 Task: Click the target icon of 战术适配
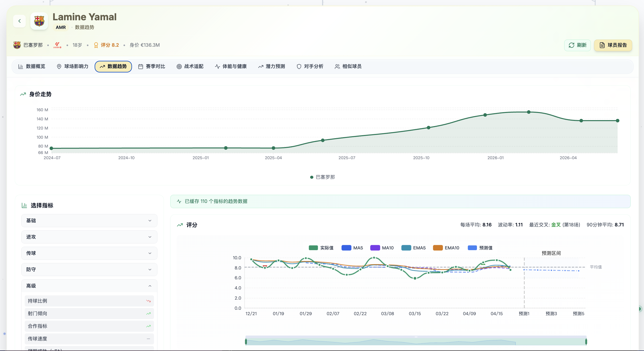[x=179, y=66]
